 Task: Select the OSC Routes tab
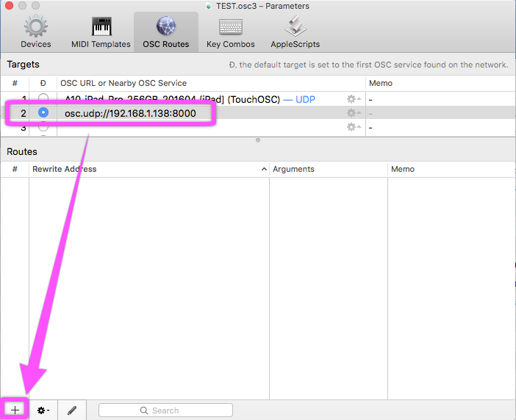pos(165,32)
